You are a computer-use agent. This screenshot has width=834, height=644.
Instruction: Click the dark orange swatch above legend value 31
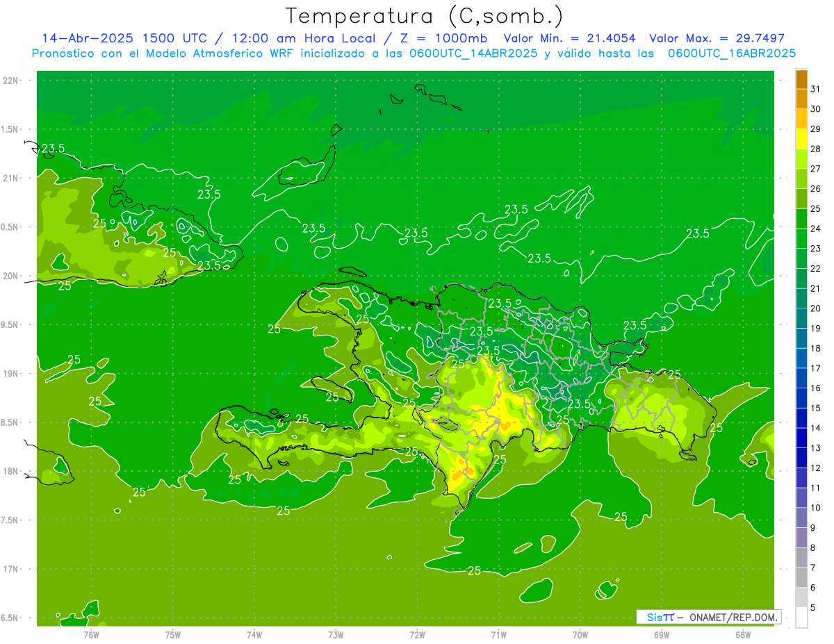tap(801, 79)
